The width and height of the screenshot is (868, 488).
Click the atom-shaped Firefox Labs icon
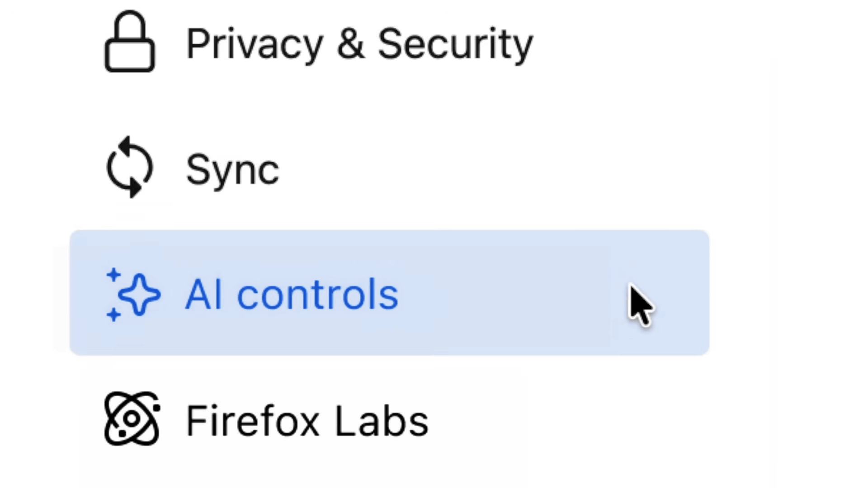click(132, 419)
